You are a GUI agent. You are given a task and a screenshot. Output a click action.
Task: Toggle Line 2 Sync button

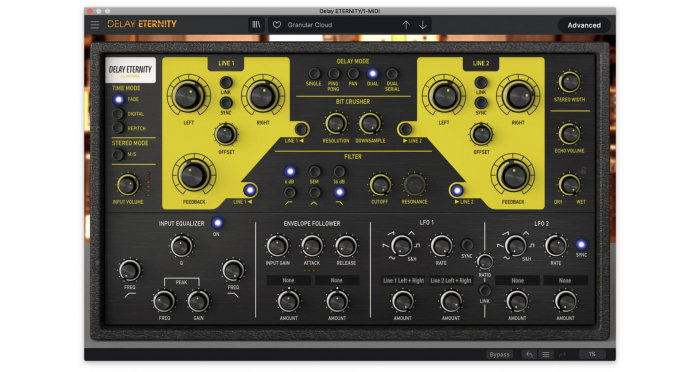coord(481,103)
